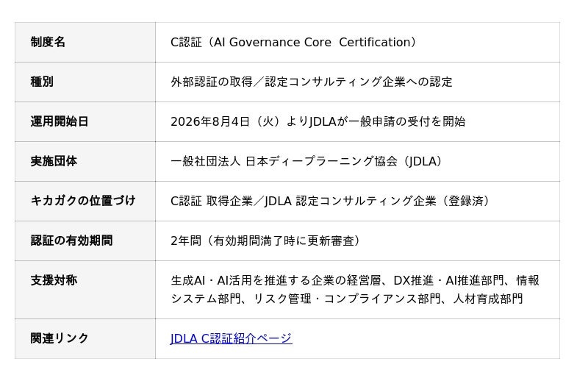The image size is (588, 381).
Task: Select the 外部認証の取得 value text
Action: [x=212, y=82]
